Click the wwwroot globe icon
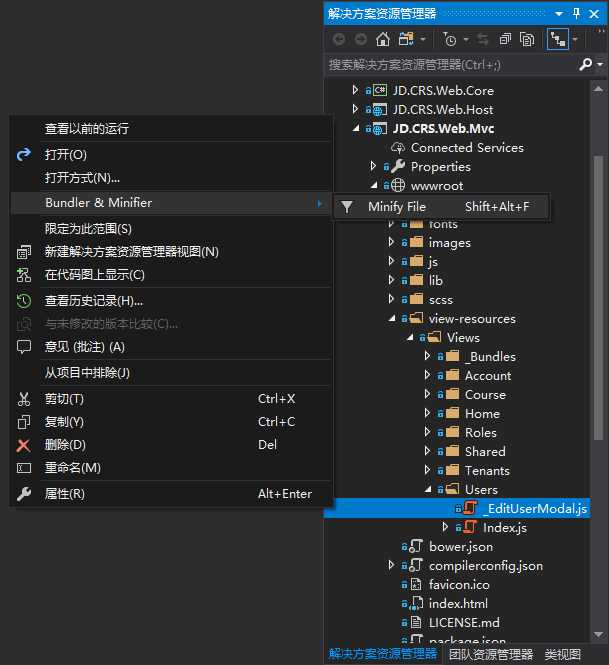609x665 pixels. pos(398,185)
